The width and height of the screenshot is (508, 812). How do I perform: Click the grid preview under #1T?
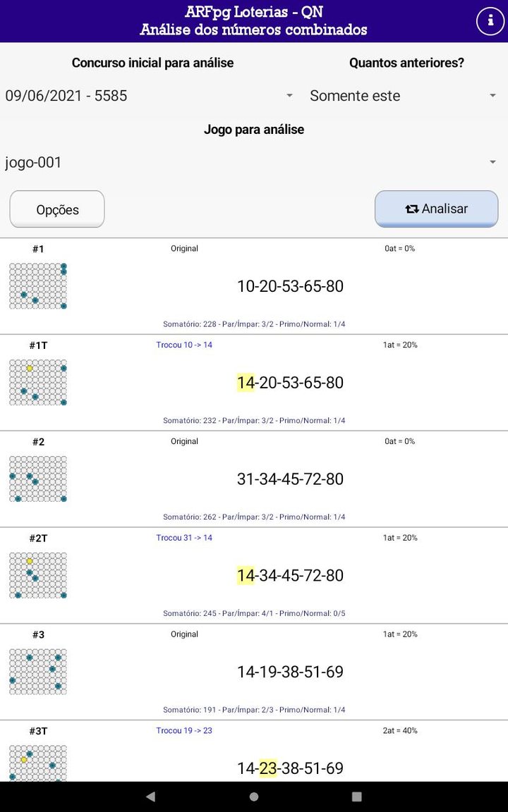click(x=38, y=383)
